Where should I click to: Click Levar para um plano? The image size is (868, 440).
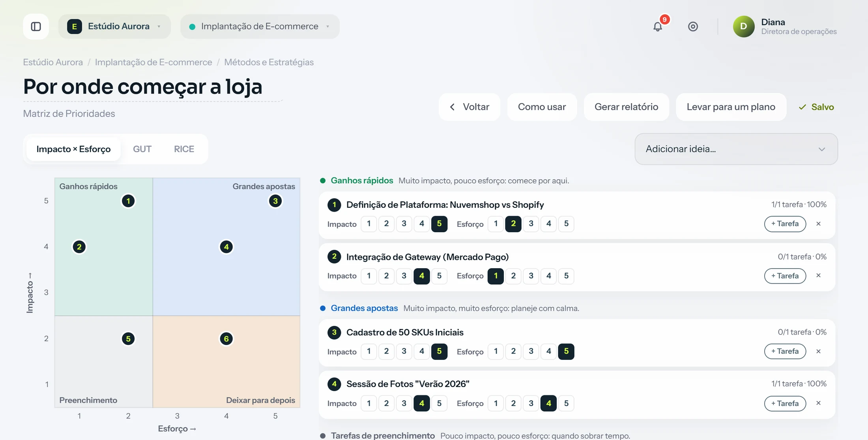pos(731,107)
